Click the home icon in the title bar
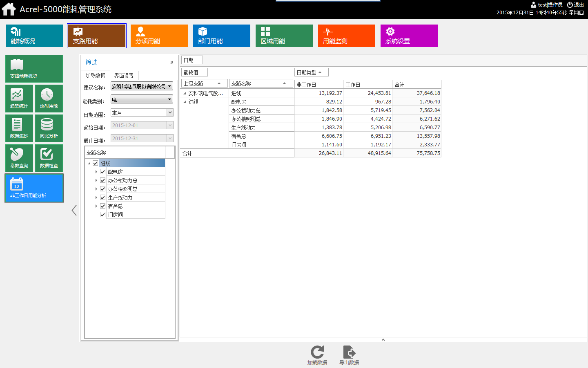The image size is (588, 368). click(x=9, y=9)
